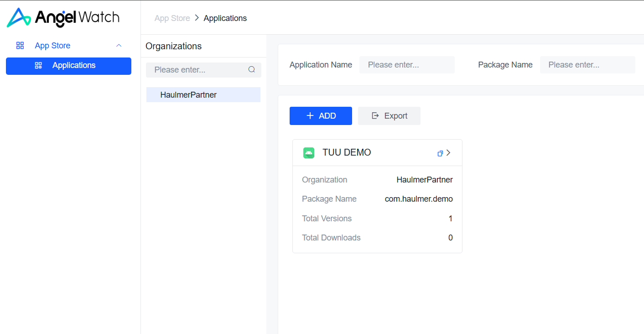Click App Store breadcrumb link

pyautogui.click(x=172, y=18)
